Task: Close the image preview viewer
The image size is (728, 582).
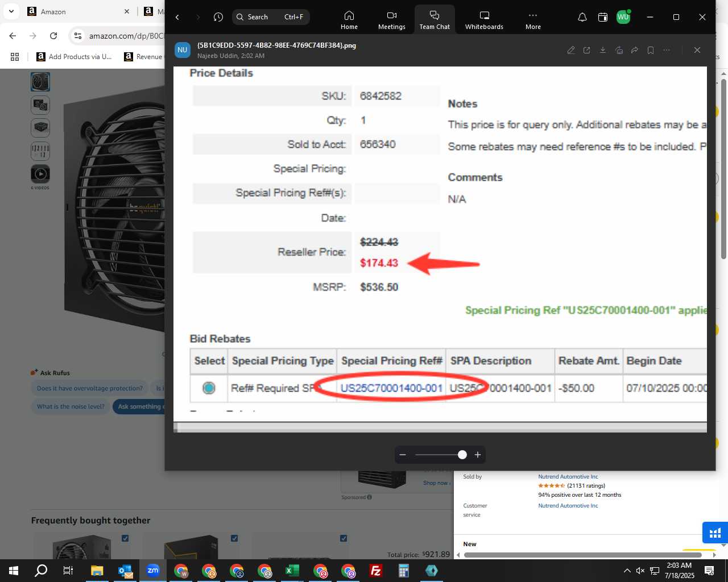Action: pos(697,50)
